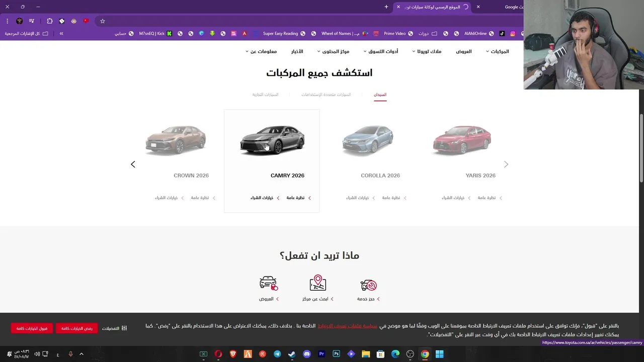Screen dimensions: 644x362
Task: Open Telegram from the taskbar
Action: point(277,354)
